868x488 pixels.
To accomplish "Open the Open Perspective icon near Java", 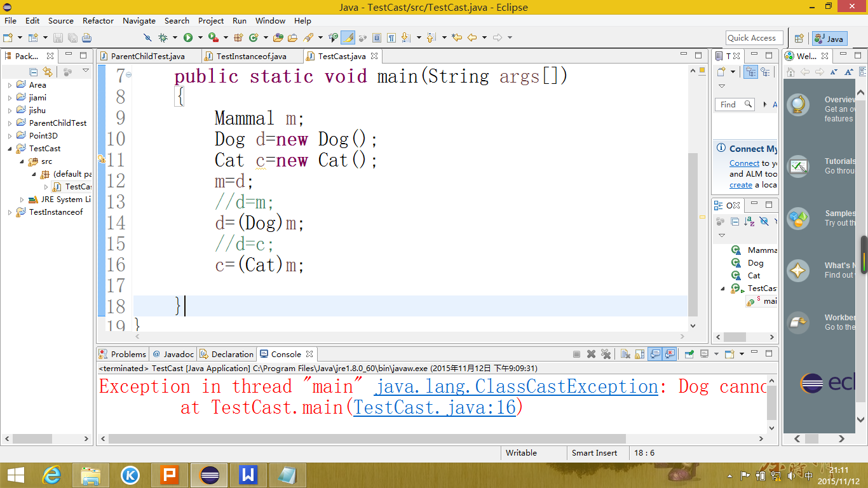I will click(x=799, y=38).
